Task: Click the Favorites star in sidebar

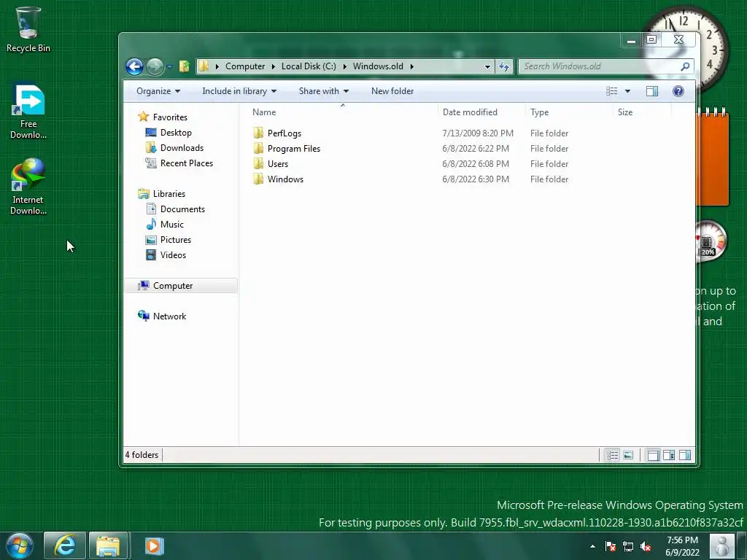Action: pos(144,117)
